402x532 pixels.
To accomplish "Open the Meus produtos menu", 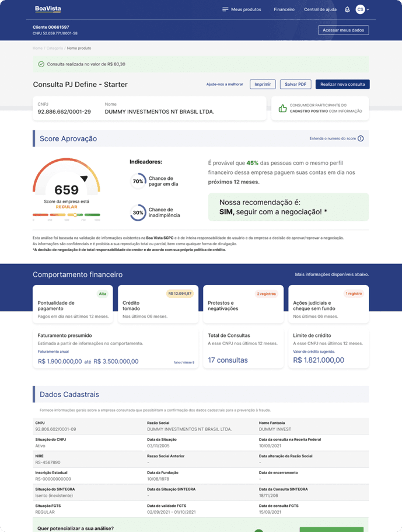I will point(246,9).
